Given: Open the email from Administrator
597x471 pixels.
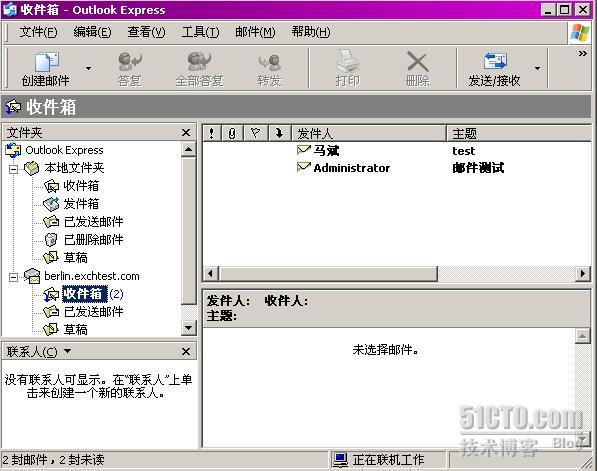Looking at the screenshot, I should (396, 168).
